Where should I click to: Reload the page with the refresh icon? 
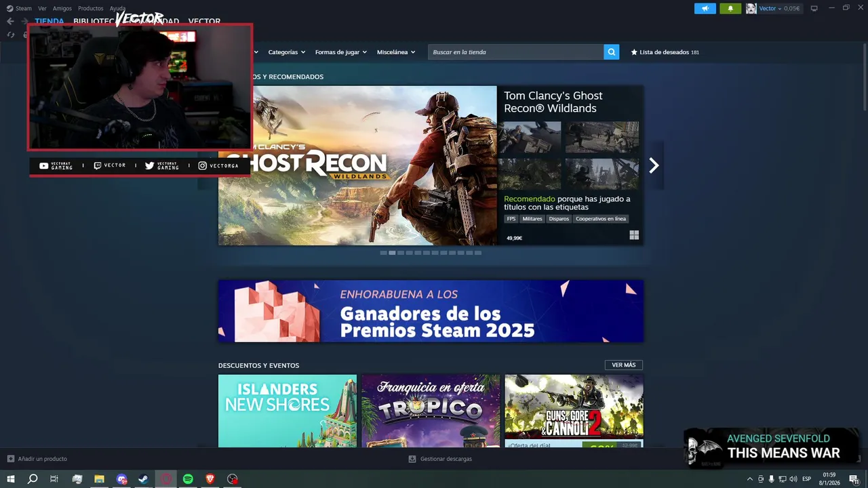11,35
